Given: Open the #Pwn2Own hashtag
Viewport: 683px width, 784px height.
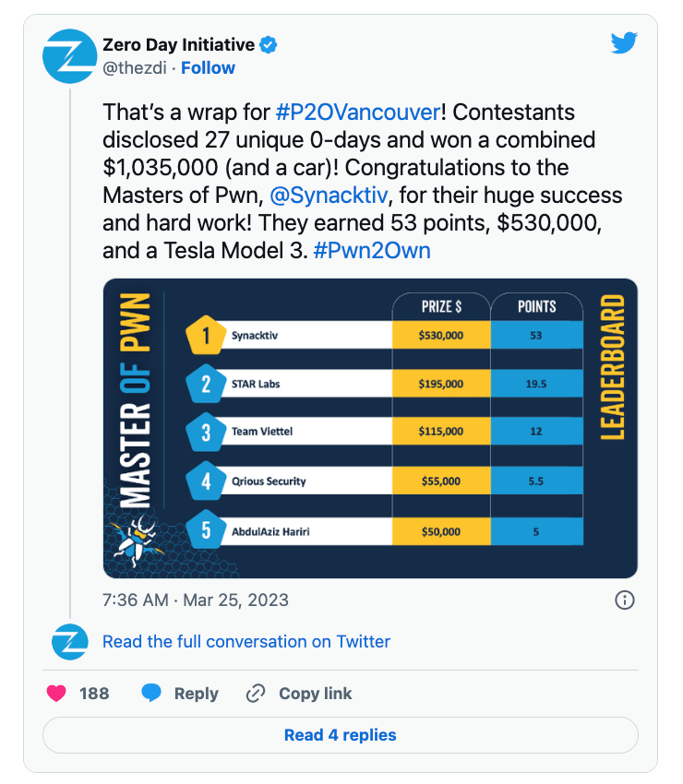Looking at the screenshot, I should coord(371,251).
